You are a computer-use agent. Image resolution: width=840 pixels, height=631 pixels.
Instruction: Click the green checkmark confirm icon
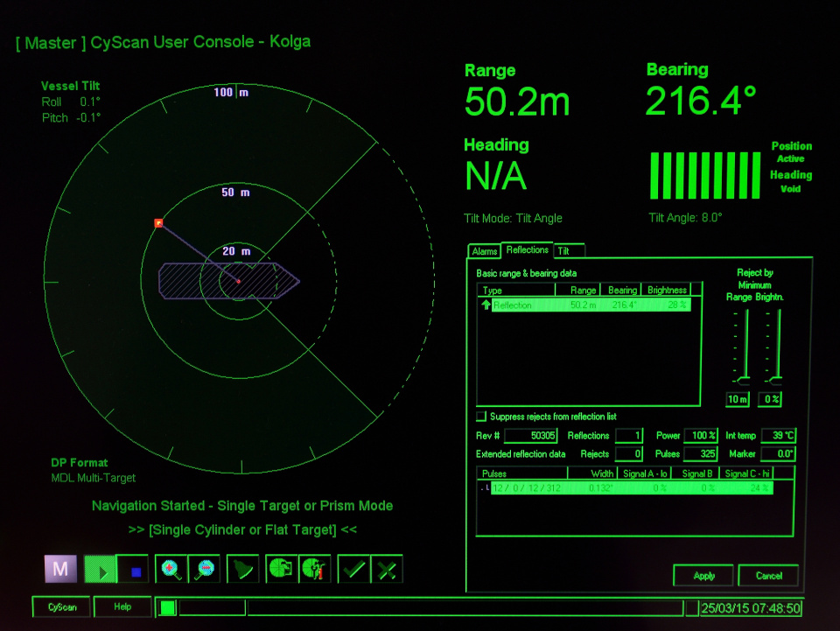(353, 568)
